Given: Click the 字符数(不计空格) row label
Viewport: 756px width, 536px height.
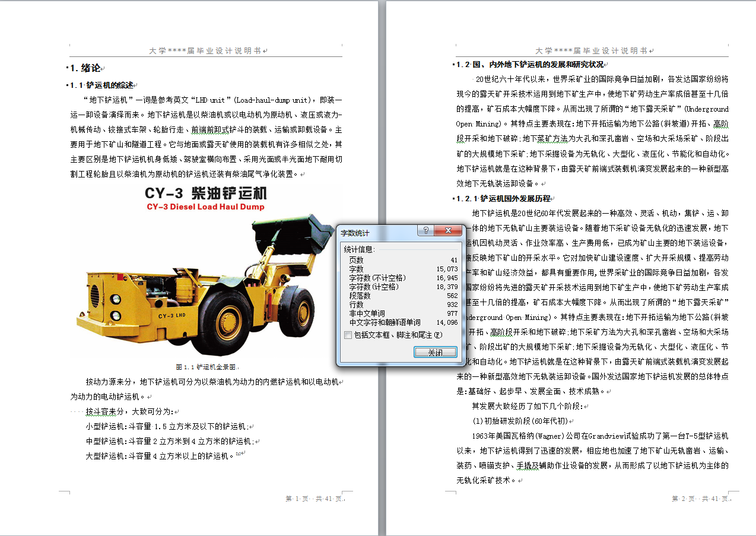Looking at the screenshot, I should pyautogui.click(x=377, y=278).
